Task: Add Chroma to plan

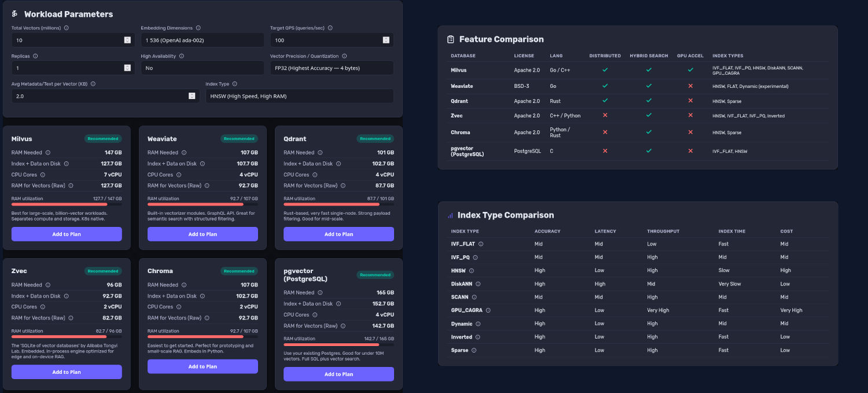Action: pos(203,366)
